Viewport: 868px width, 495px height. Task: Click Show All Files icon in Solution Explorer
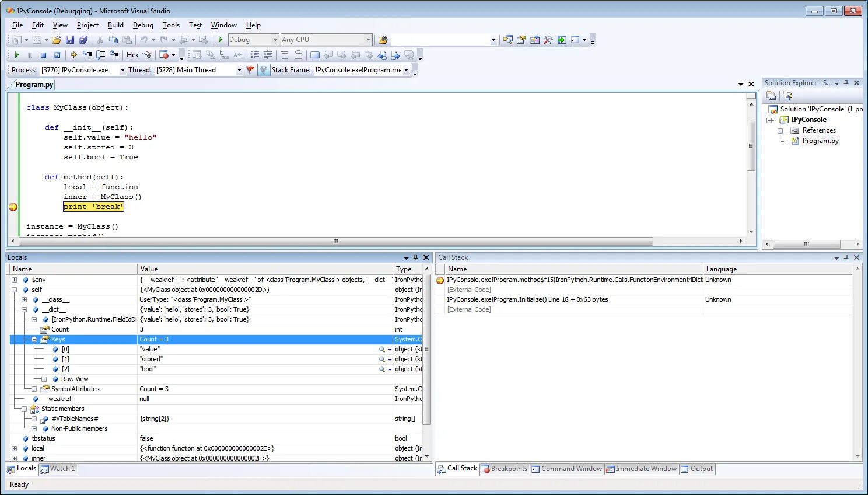coord(788,96)
